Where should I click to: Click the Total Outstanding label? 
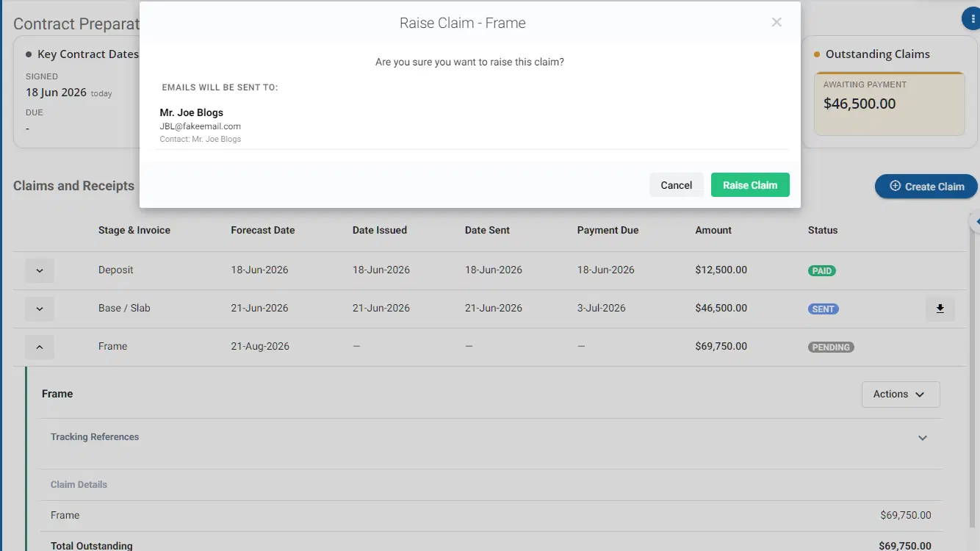[92, 546]
